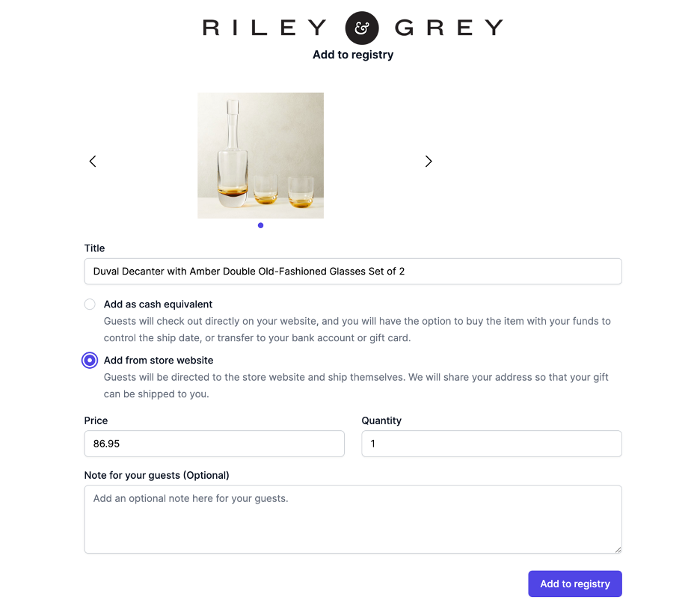Click inside the Price field showing 86.95

click(214, 444)
